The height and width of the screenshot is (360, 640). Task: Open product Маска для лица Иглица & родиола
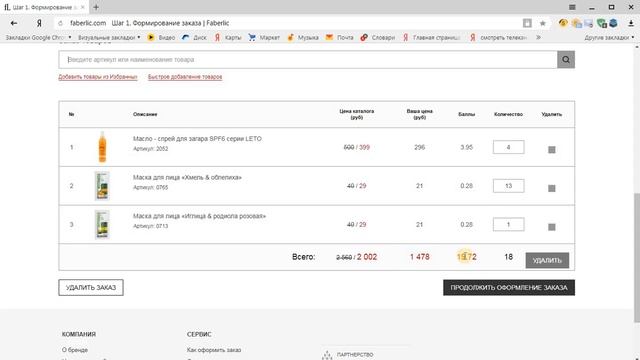(199, 216)
